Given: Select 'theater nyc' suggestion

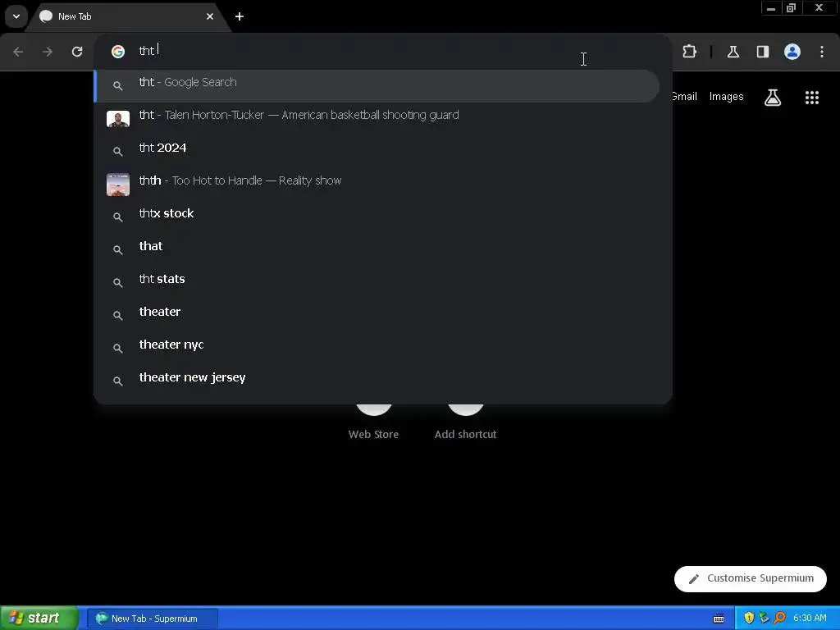Looking at the screenshot, I should 377,348.
